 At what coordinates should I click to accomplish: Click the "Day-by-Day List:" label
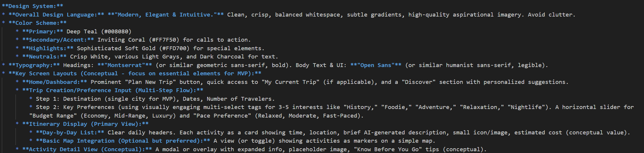(x=70, y=132)
